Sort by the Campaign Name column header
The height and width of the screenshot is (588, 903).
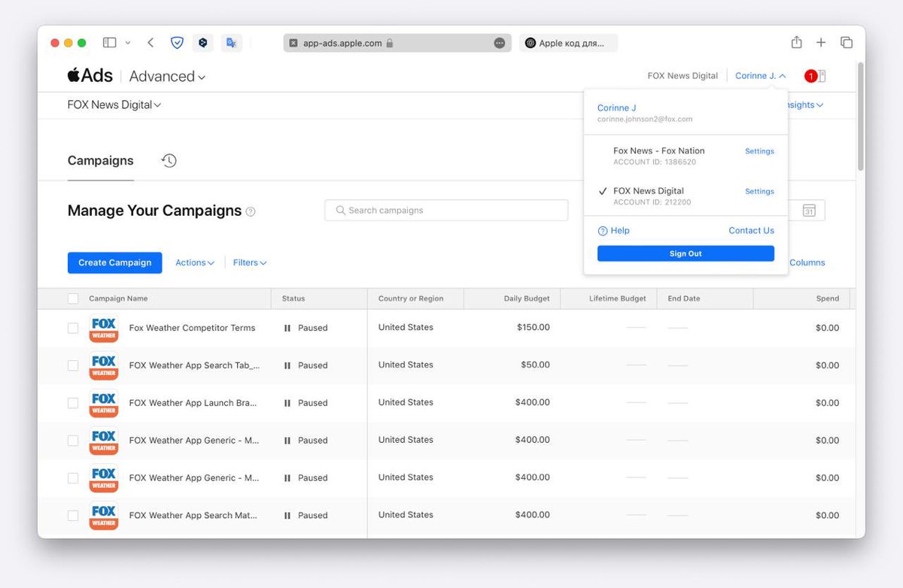[x=118, y=299]
